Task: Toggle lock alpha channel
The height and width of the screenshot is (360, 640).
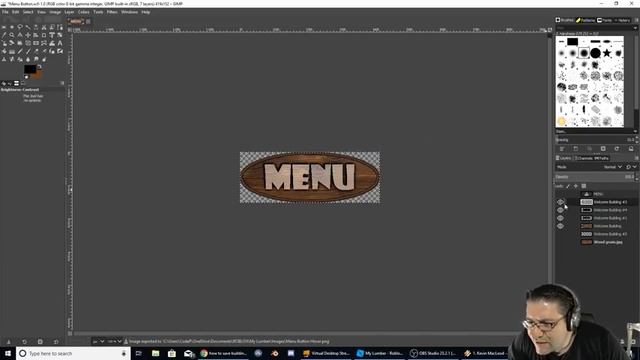Action: 584,186
